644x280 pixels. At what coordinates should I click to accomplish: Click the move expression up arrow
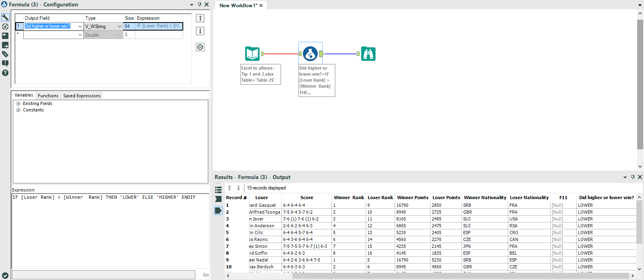point(200,18)
